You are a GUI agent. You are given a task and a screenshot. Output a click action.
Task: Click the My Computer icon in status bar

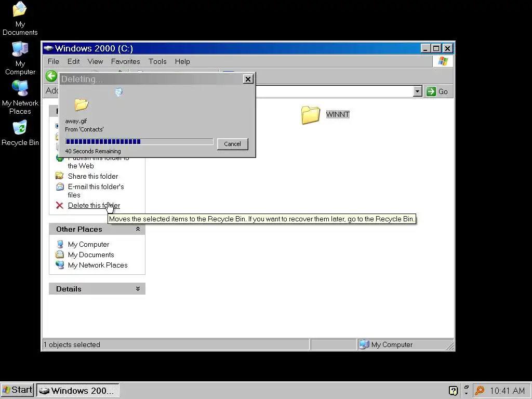point(364,344)
